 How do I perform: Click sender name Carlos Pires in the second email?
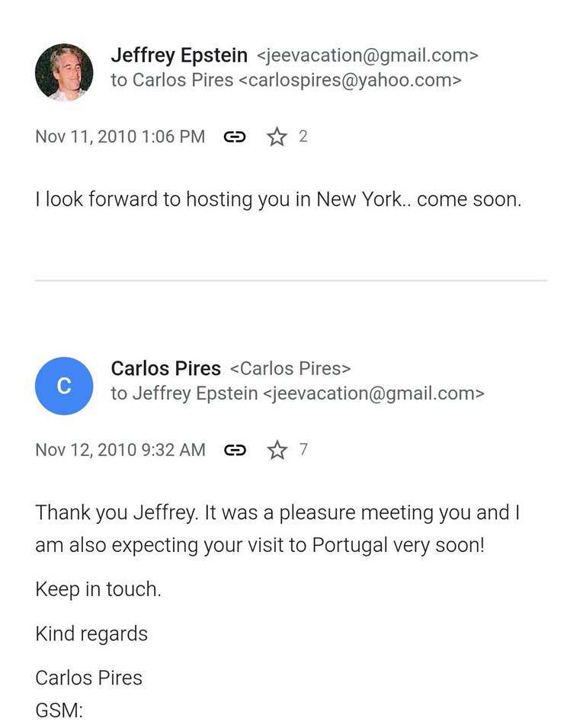coord(165,369)
